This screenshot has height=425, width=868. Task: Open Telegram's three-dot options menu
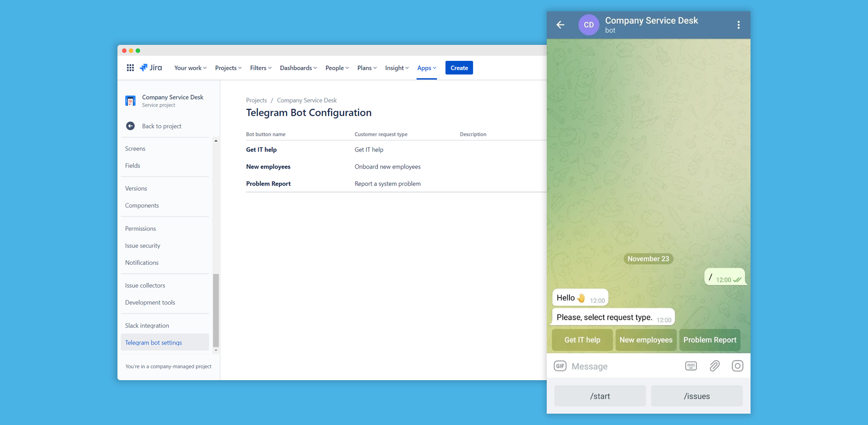(738, 25)
